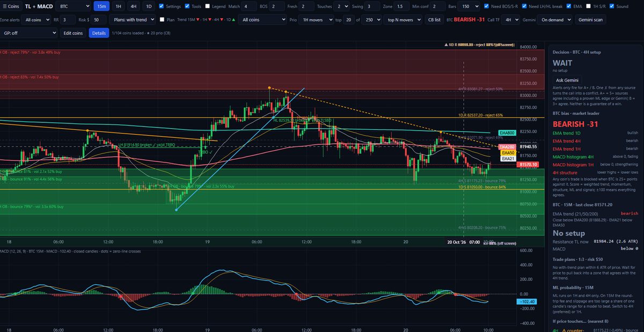Open the BTC coin selector dropdown
The width and height of the screenshot is (644, 332).
tap(73, 6)
